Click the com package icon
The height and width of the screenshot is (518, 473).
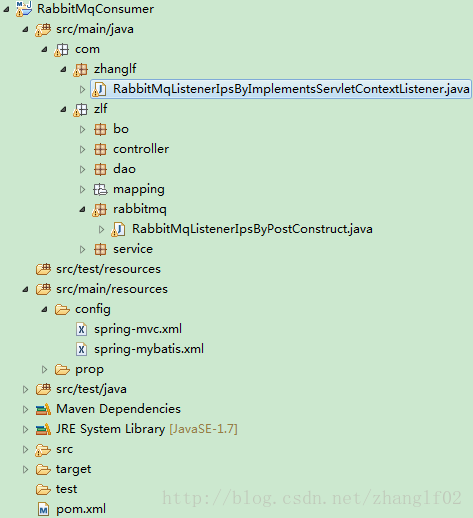click(x=62, y=50)
